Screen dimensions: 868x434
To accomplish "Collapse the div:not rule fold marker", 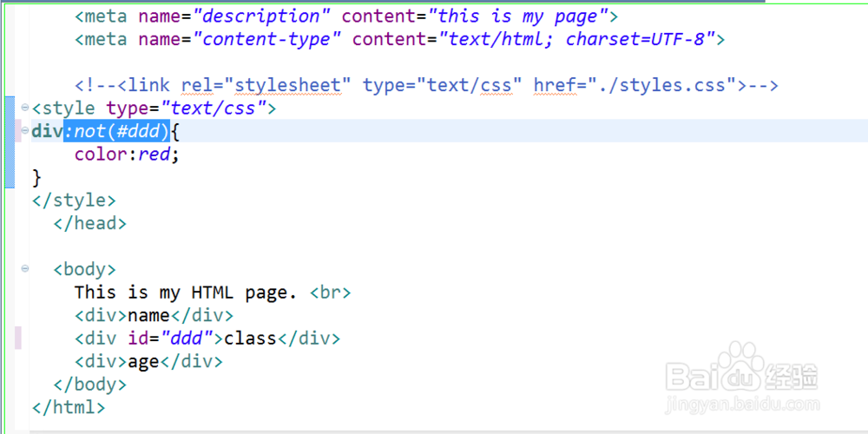I will (x=25, y=131).
